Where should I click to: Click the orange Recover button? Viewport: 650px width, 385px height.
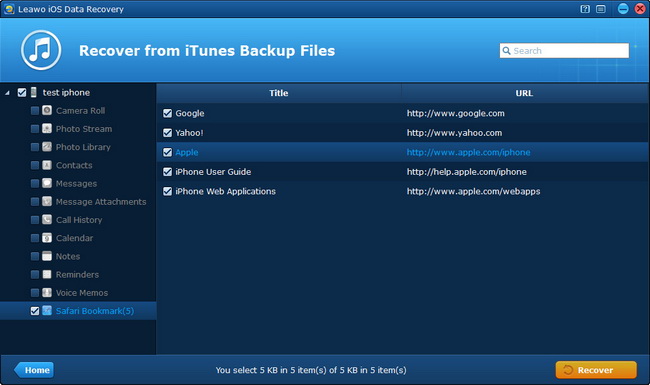(596, 370)
